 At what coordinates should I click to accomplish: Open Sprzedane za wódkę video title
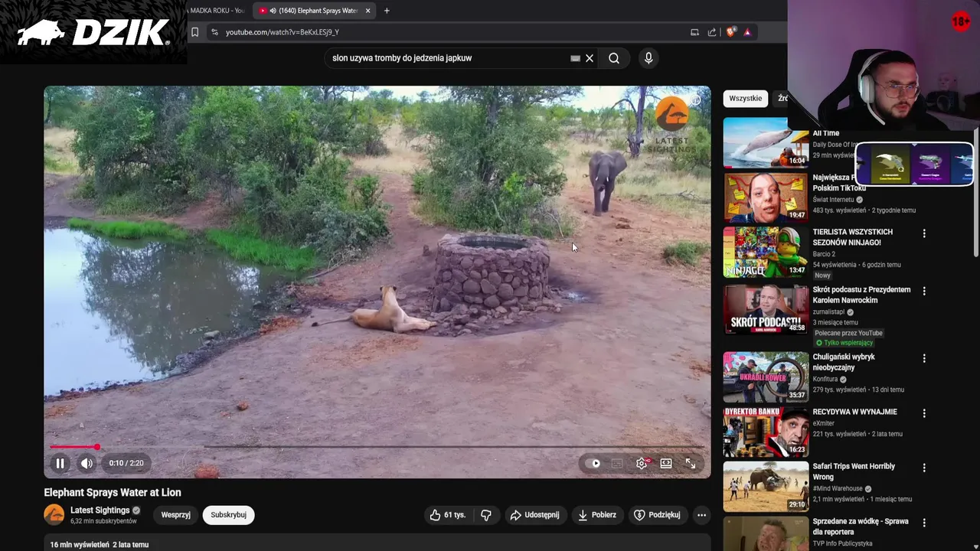pos(861,527)
